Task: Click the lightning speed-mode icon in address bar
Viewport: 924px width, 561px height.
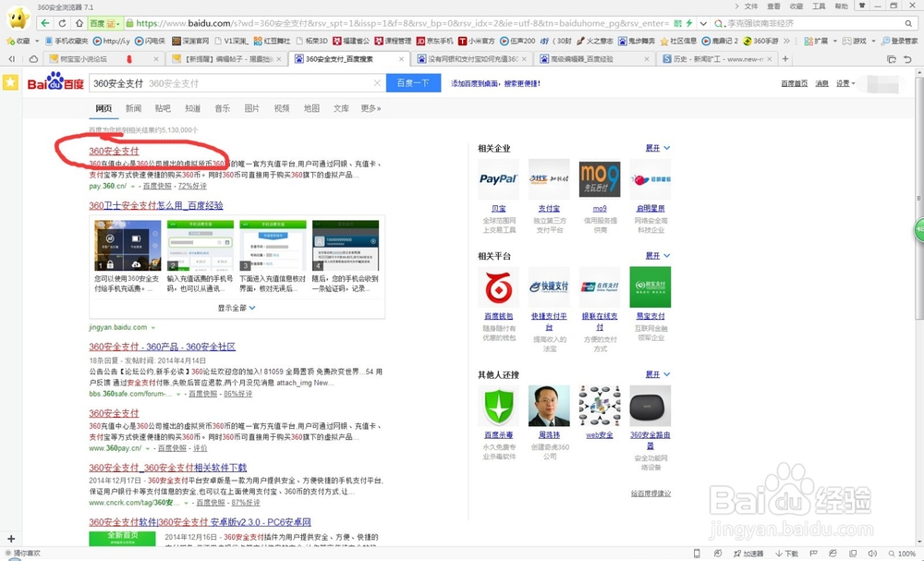Action: point(689,23)
